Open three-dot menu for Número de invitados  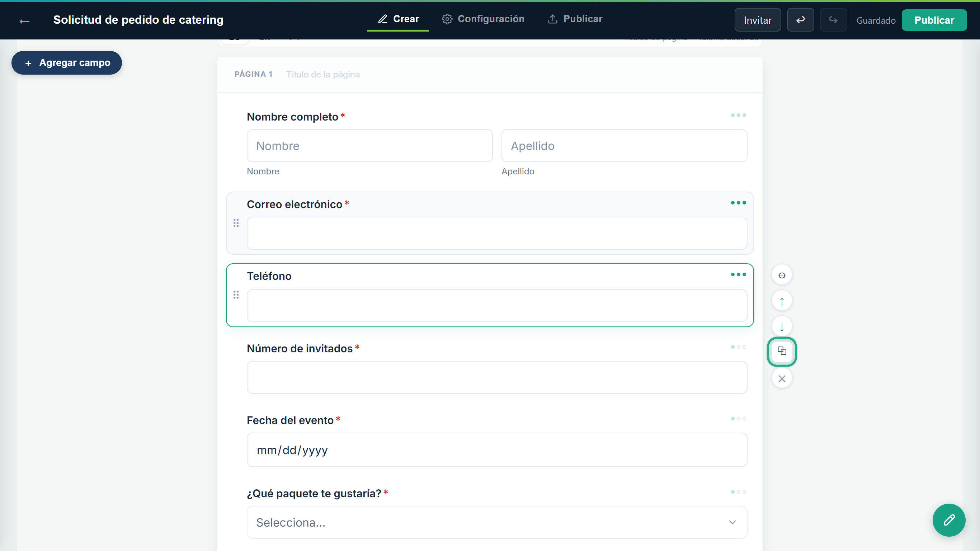739,347
